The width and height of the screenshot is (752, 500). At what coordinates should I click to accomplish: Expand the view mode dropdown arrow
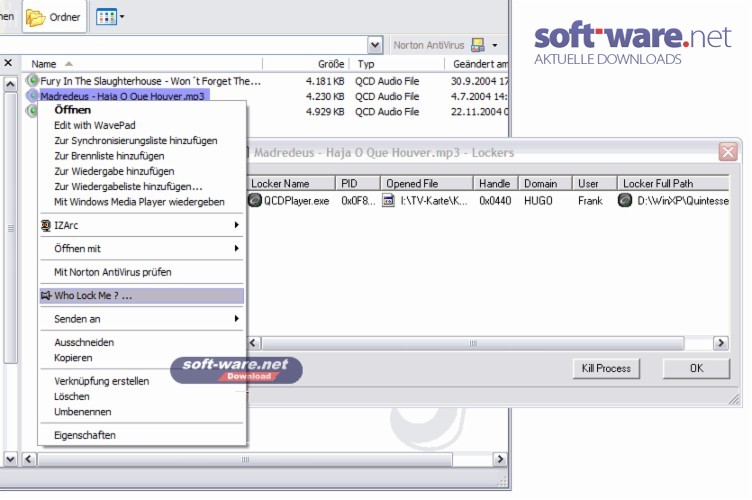tap(122, 17)
